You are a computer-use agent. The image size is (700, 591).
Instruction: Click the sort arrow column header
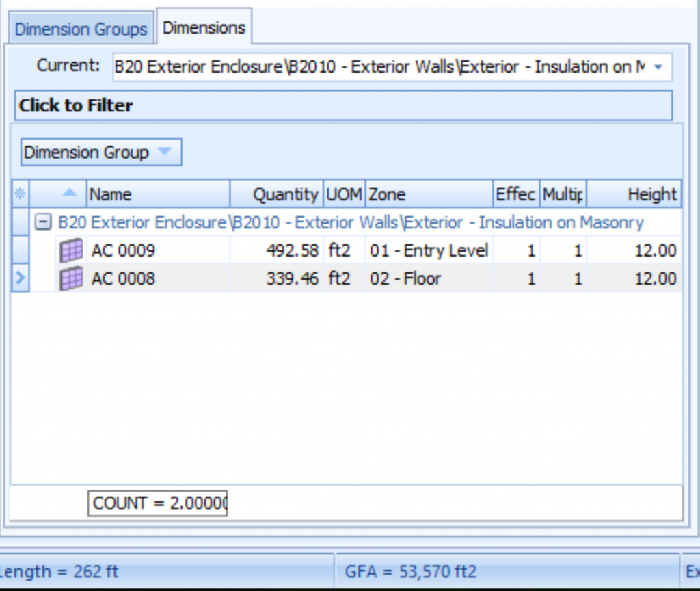(57, 194)
